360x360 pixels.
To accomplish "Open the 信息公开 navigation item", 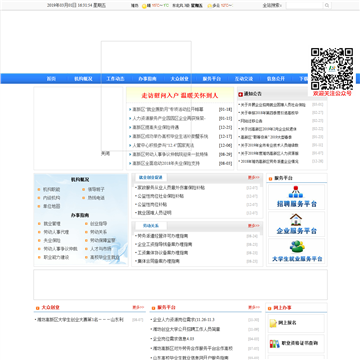I will [x=276, y=79].
